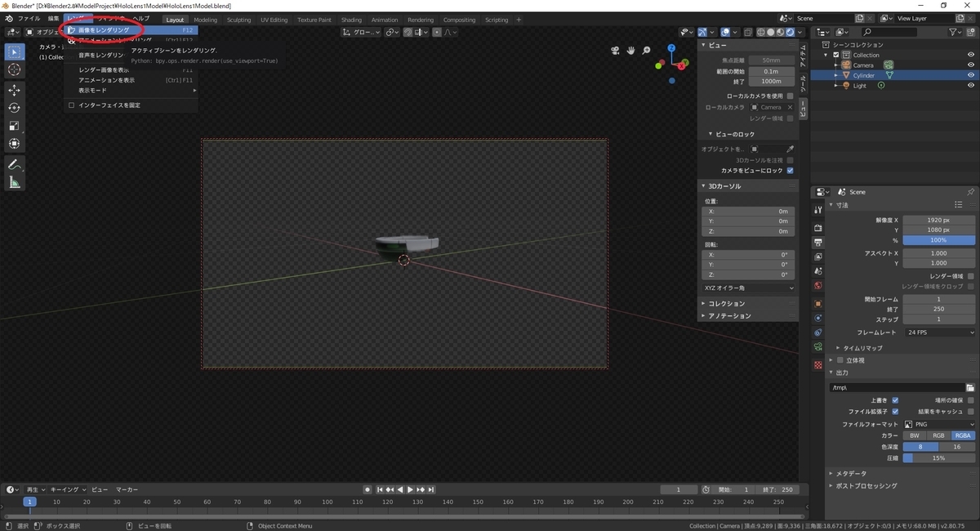The height and width of the screenshot is (531, 980).
Task: Click the magnifier zoom view icon
Action: [x=647, y=51]
